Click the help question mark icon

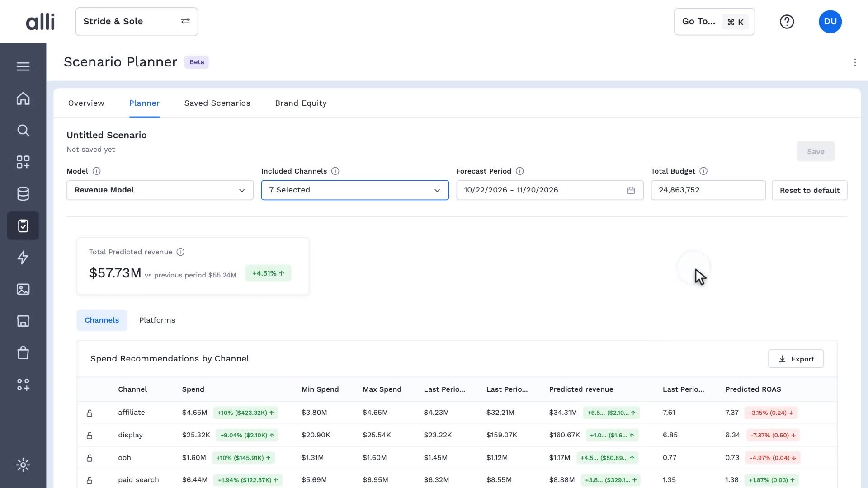coord(787,22)
